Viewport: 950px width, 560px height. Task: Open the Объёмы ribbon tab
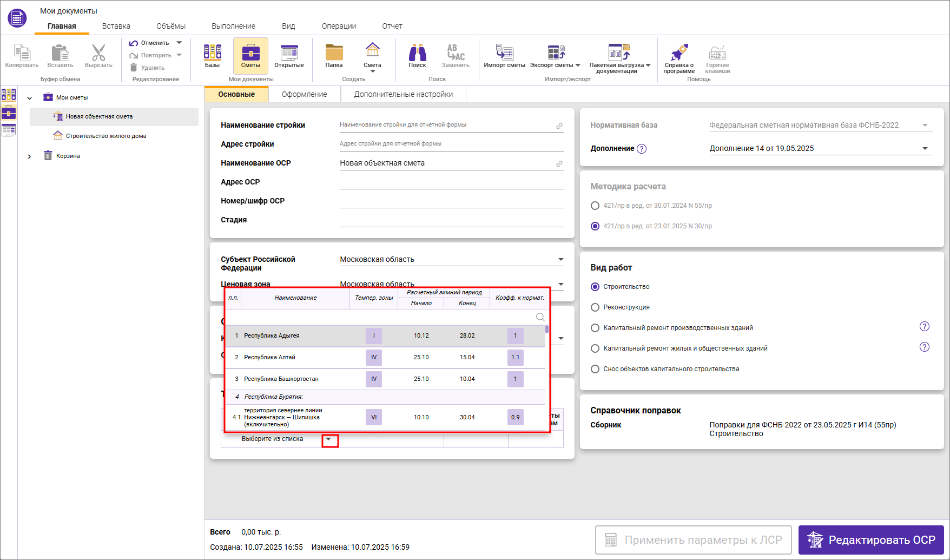(170, 26)
